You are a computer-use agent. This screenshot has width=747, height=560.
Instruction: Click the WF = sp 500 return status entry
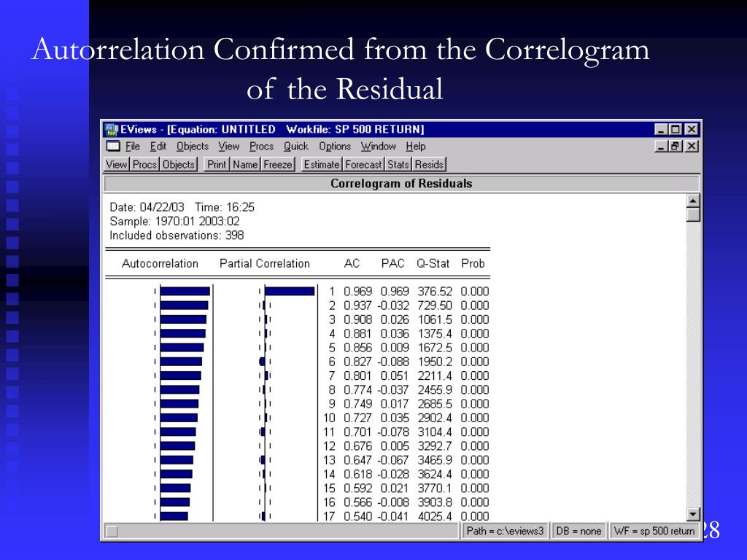tap(654, 531)
